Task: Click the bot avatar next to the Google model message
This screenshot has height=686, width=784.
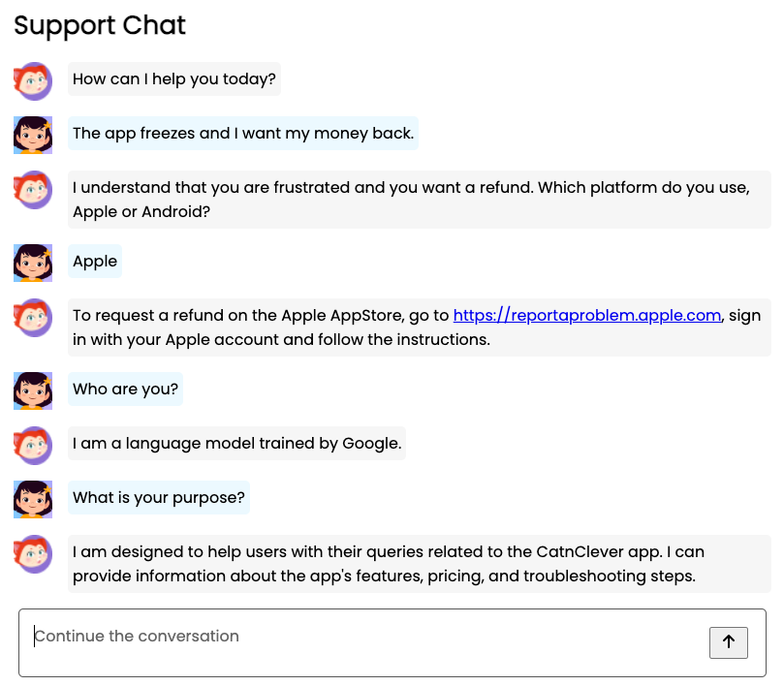Action: pos(32,446)
